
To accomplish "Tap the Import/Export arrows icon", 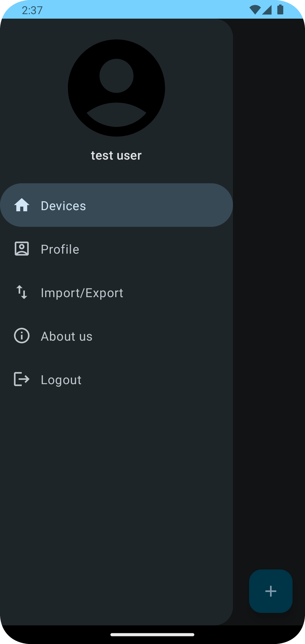I will pos(22,292).
